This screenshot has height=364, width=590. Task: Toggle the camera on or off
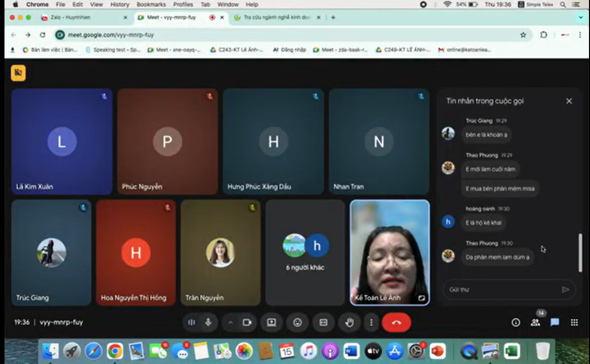coord(247,323)
